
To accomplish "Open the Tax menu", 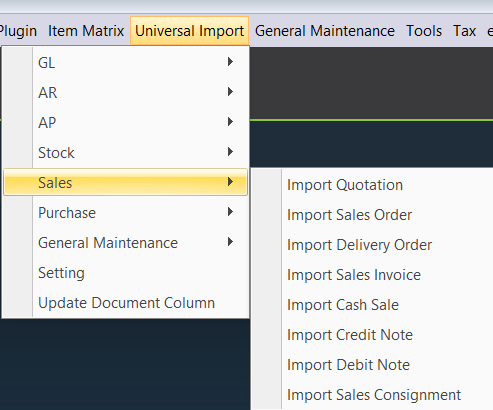I will click(x=464, y=31).
